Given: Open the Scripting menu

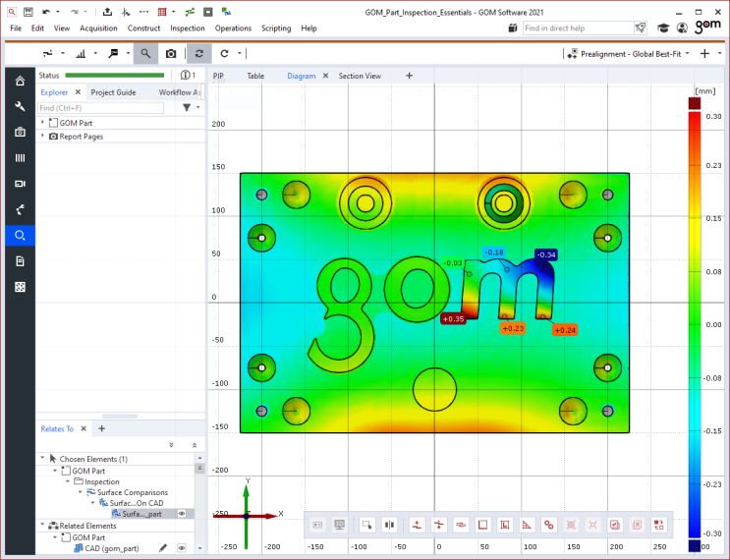Looking at the screenshot, I should (x=276, y=28).
